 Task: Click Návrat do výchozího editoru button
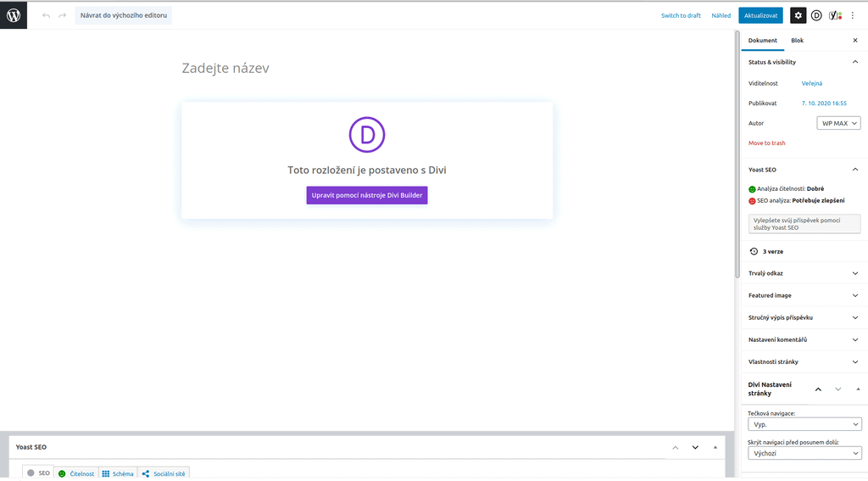(x=124, y=15)
